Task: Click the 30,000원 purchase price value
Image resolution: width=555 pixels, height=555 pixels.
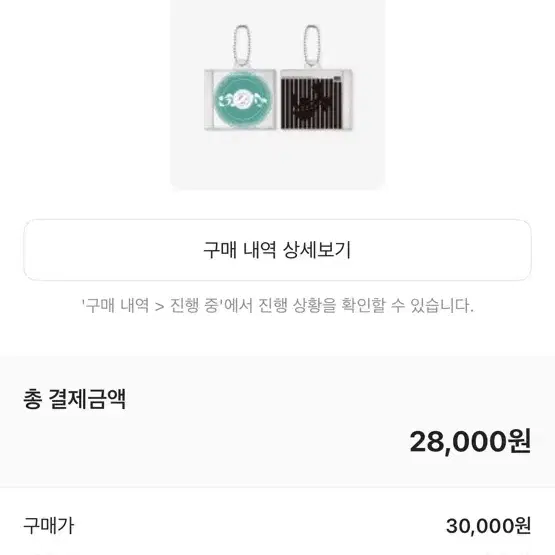Action: [488, 526]
